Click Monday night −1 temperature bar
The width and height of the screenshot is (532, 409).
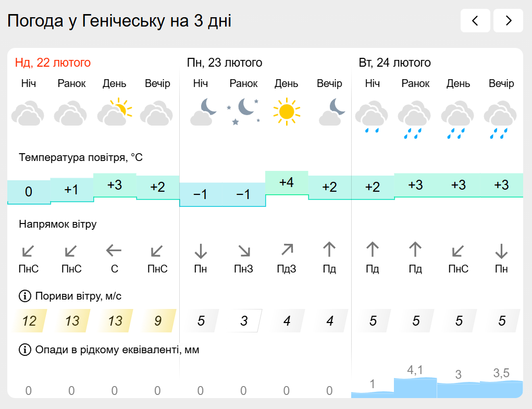click(x=201, y=195)
